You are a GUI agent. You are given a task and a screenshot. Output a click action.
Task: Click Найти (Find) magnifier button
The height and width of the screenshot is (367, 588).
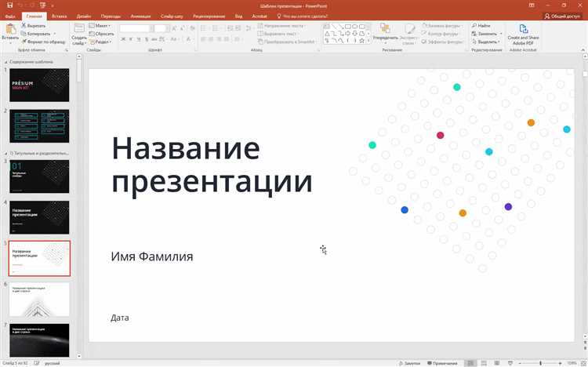[481, 26]
